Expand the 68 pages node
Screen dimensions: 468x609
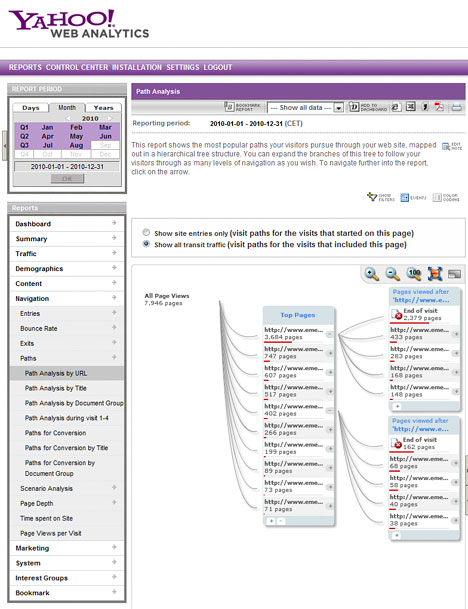coord(456,463)
